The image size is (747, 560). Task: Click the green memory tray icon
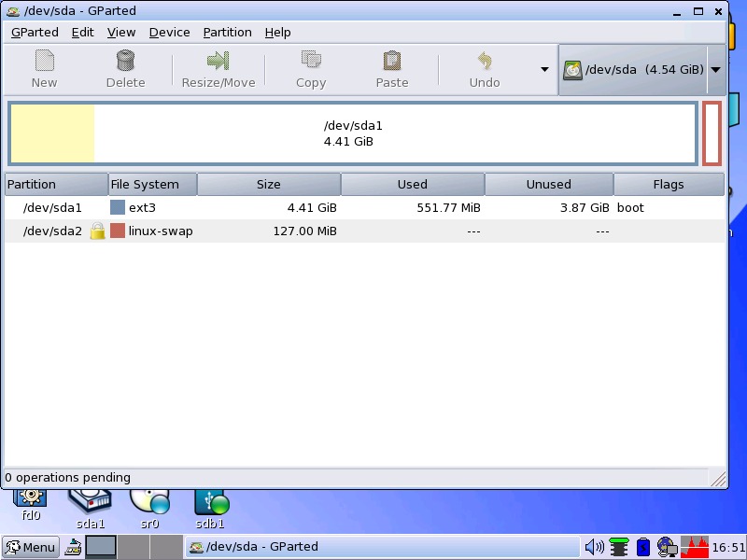(619, 547)
